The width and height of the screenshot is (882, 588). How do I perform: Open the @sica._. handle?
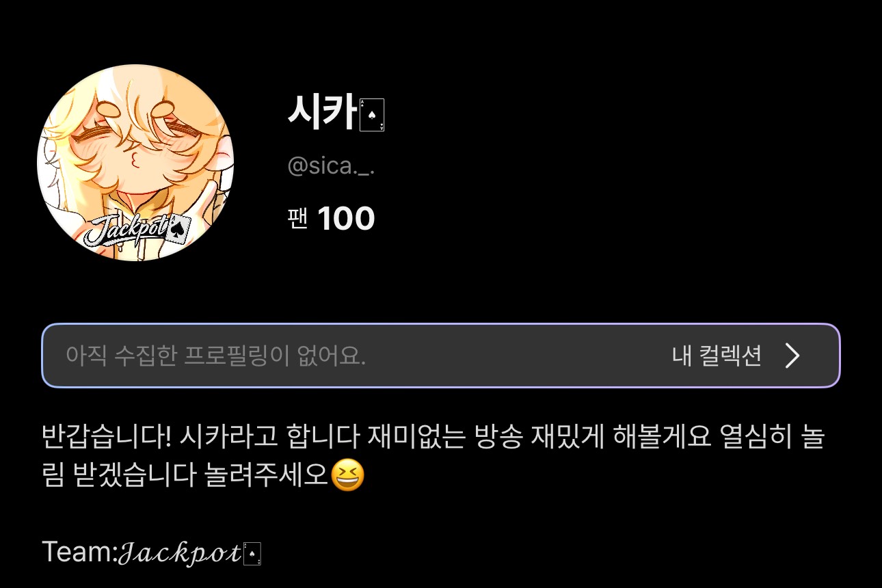pos(331,167)
